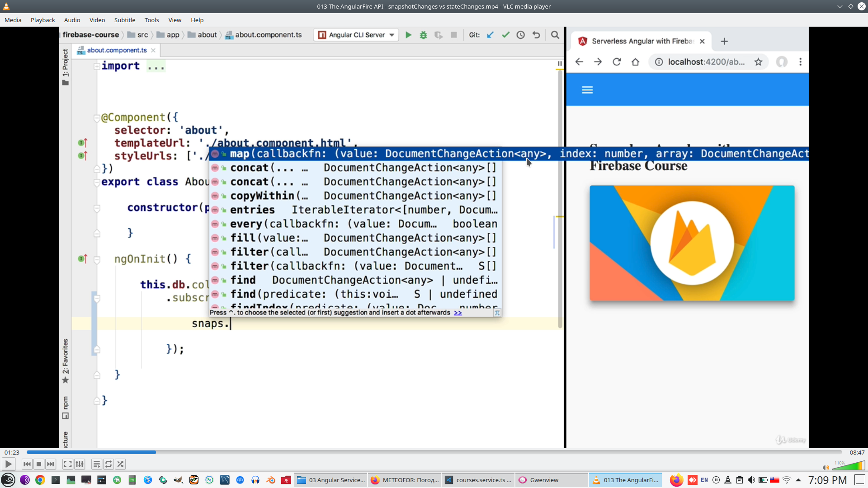Open Gwenview from the taskbar
Screen dimensions: 868x488
(544, 480)
